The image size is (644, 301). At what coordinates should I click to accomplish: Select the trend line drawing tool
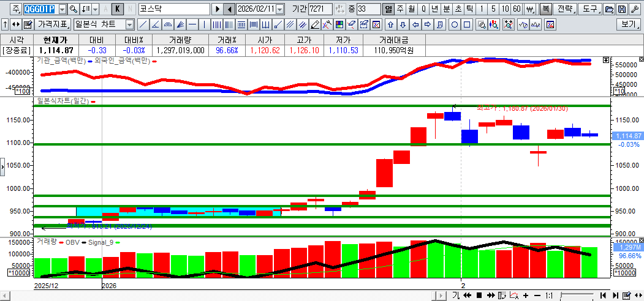point(143,24)
